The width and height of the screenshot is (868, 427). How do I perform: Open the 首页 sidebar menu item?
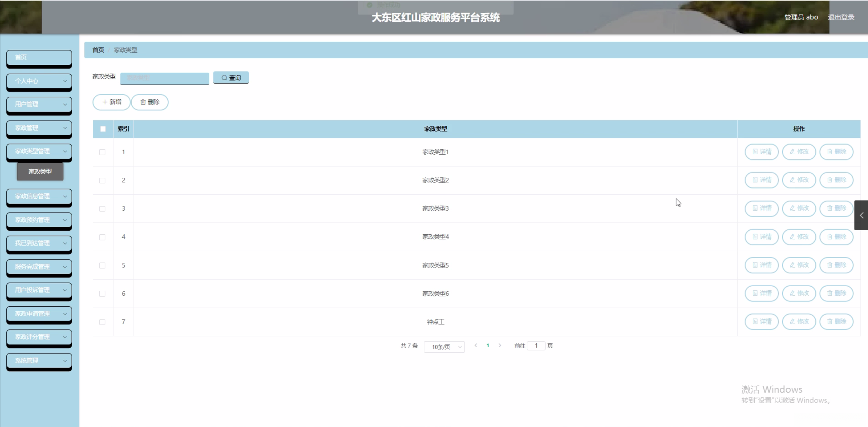click(39, 57)
